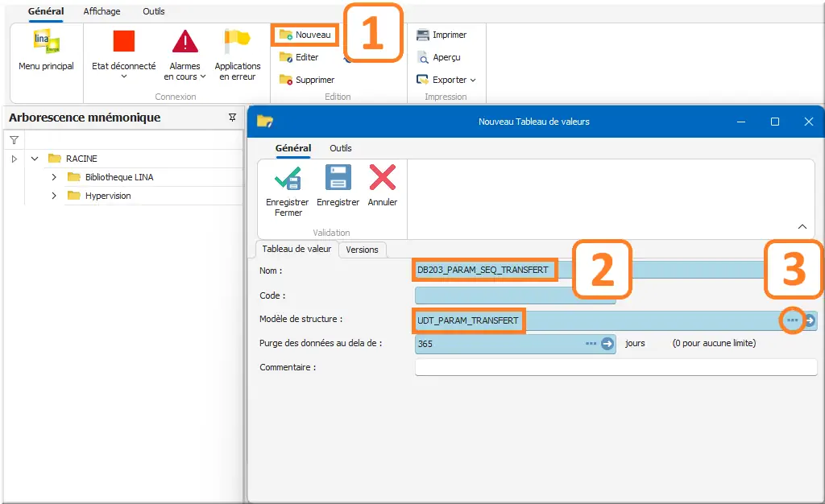Expand the Hypervision folder
The height and width of the screenshot is (504, 825).
pos(54,196)
